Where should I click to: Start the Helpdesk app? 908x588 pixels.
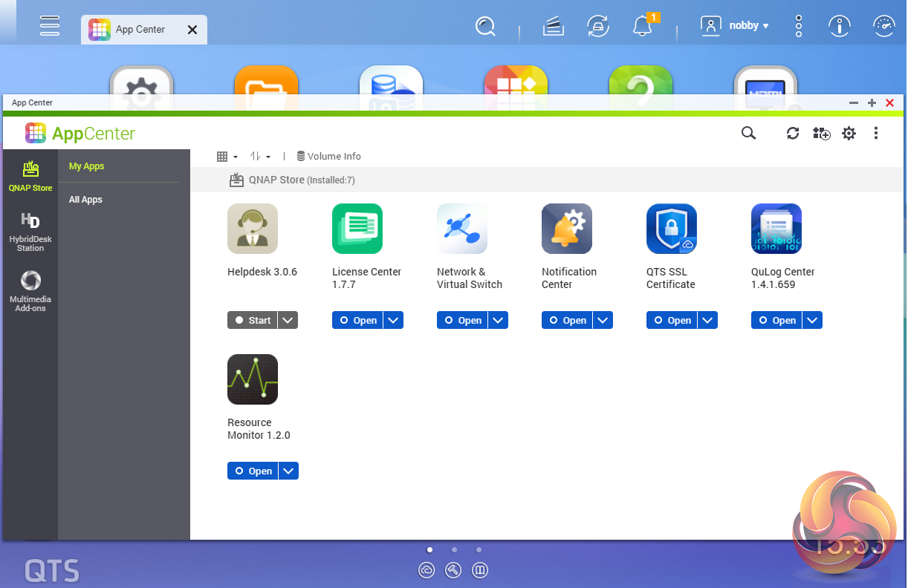(x=253, y=320)
